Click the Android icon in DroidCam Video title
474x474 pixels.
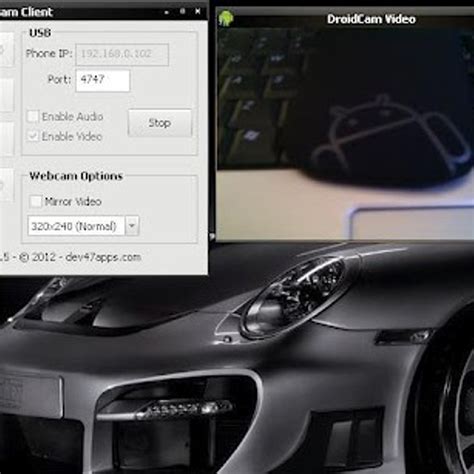coord(226,18)
